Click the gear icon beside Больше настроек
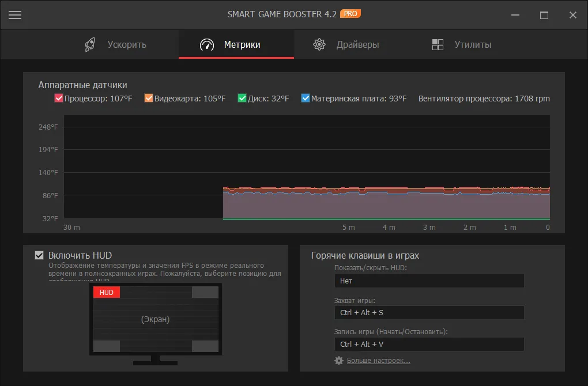The width and height of the screenshot is (588, 386). pyautogui.click(x=339, y=361)
